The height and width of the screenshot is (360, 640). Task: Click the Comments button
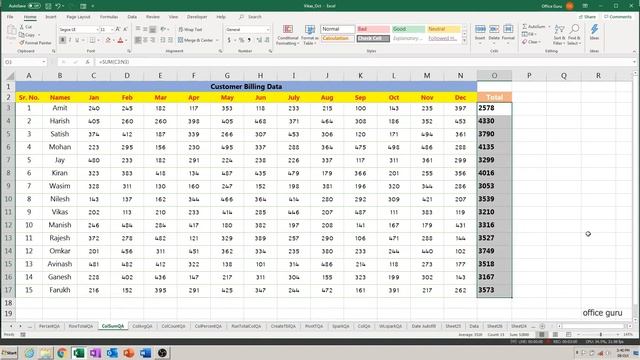618,17
